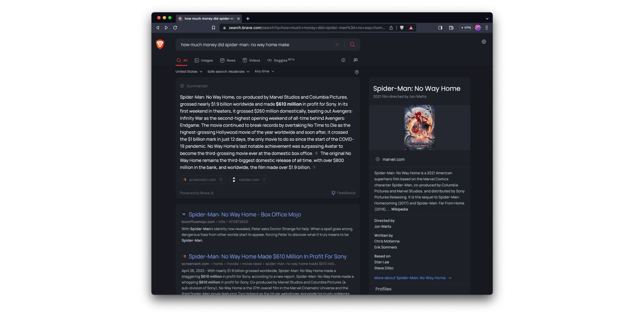This screenshot has height=317, width=644.
Task: Switch to the Videos tab
Action: 251,60
